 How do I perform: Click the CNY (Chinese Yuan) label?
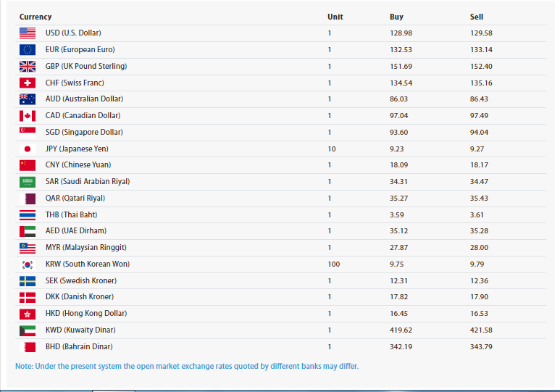pyautogui.click(x=78, y=165)
